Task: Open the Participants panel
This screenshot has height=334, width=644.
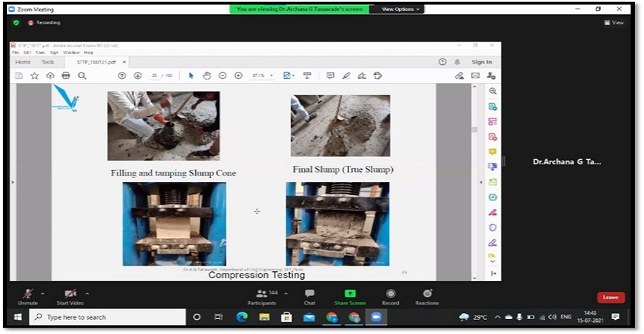Action: coord(262,295)
